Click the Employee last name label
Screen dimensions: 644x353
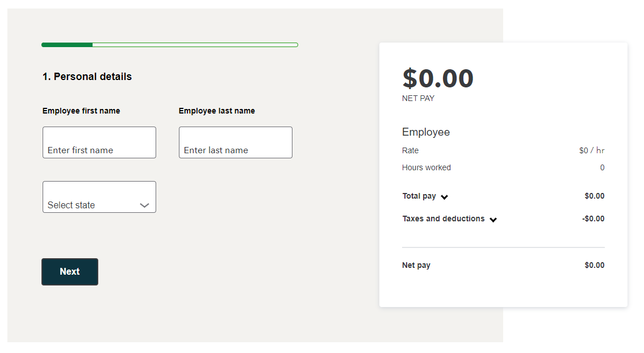tap(217, 111)
